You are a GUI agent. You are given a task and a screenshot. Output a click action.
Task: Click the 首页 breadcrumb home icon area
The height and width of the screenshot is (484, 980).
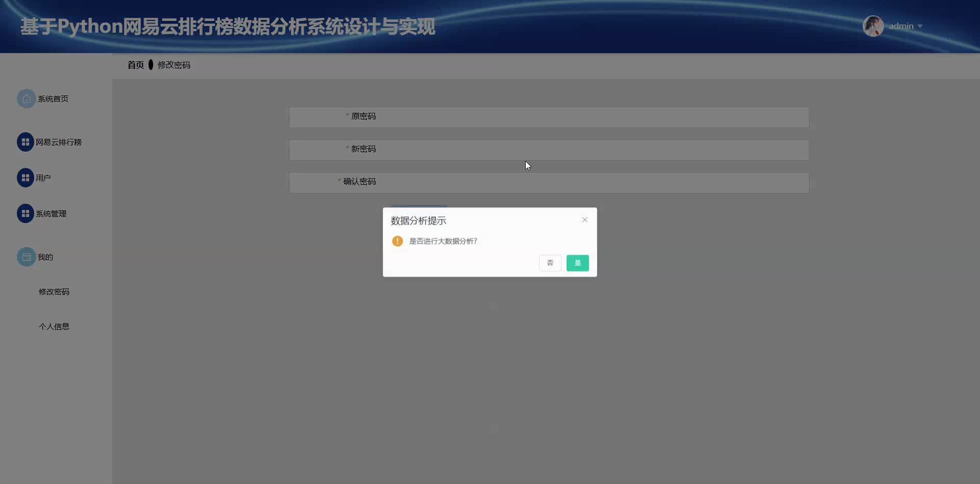pos(136,65)
